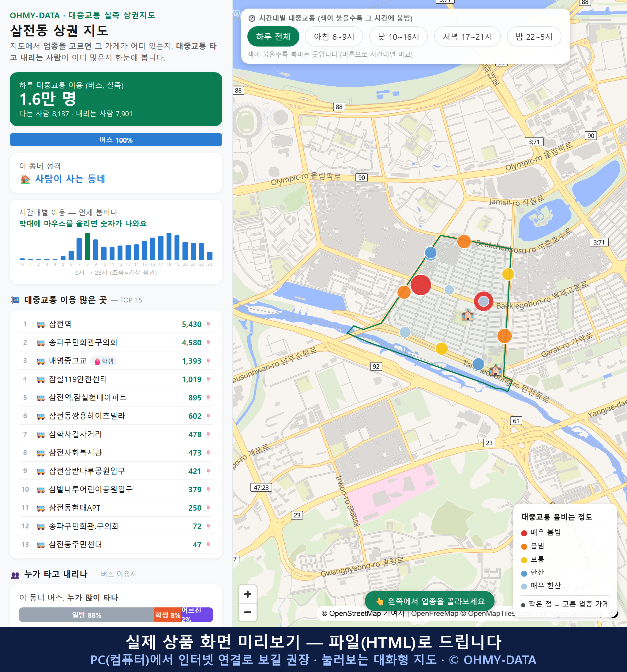
Task: Click the red ring marker near Baekjegobun-ro
Action: 484,301
